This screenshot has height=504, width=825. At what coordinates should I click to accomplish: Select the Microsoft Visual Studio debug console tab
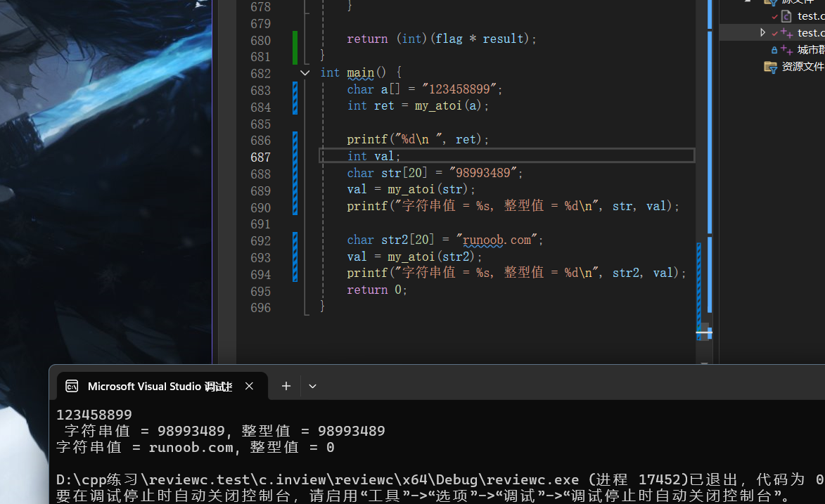[162, 386]
